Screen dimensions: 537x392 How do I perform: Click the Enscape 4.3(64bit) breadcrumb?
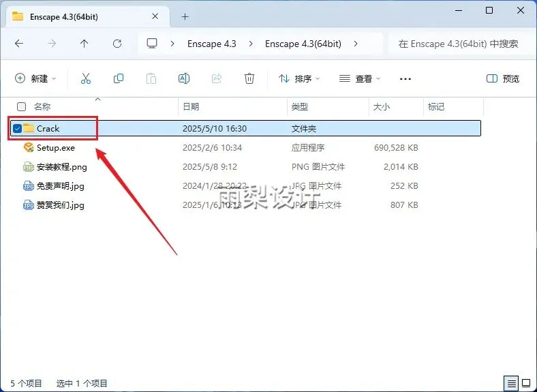[x=303, y=44]
